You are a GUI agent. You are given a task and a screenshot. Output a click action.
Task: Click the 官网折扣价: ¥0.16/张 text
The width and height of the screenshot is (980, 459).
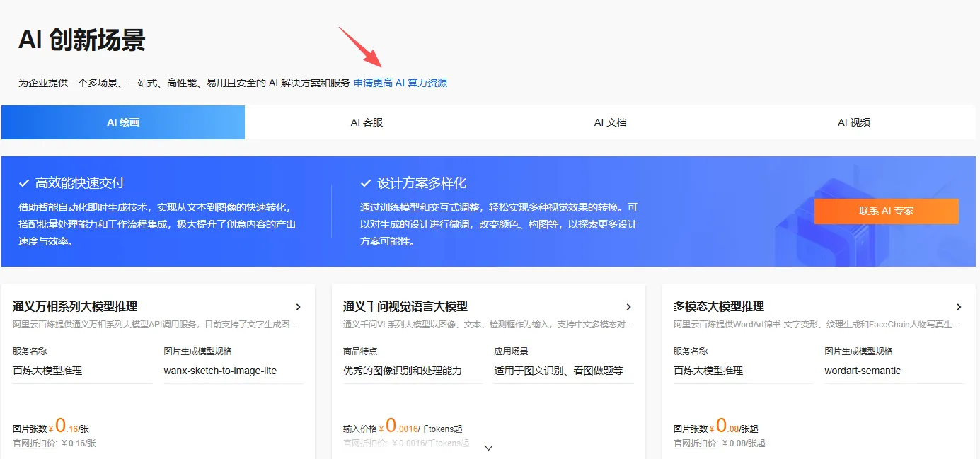point(54,443)
